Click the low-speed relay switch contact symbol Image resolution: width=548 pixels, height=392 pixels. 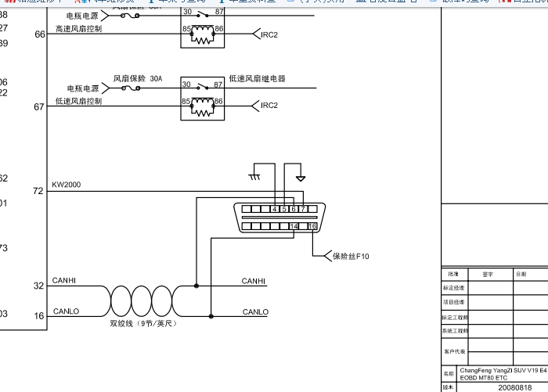click(203, 86)
